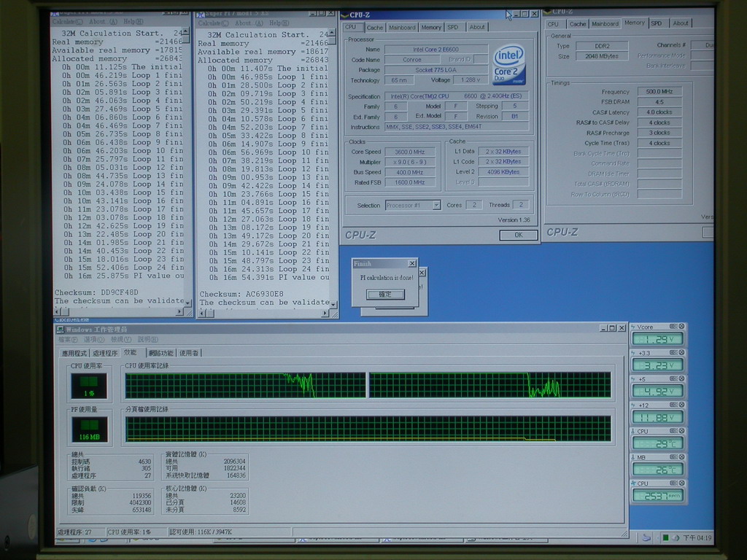Click the Vcore 1.29 V readout
The width and height of the screenshot is (747, 560).
[657, 339]
